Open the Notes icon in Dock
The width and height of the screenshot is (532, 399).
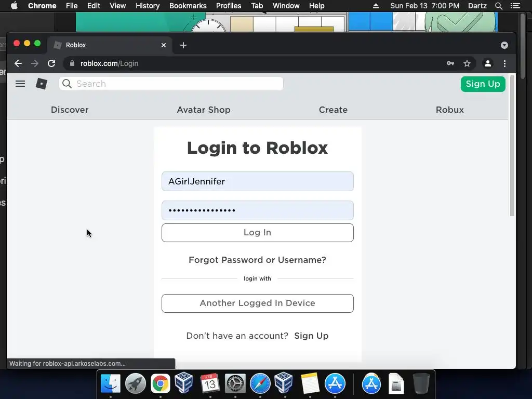click(310, 383)
